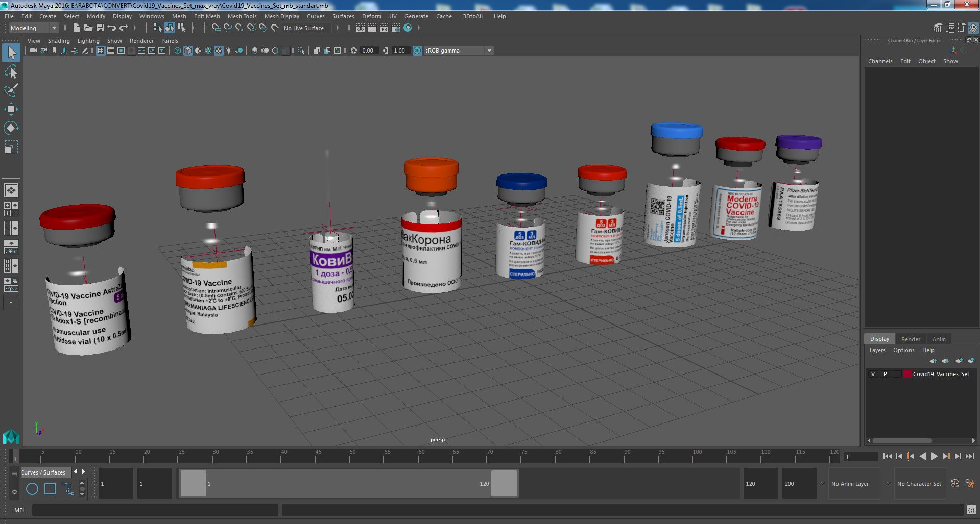
Task: Switch to select by component type
Action: tap(181, 28)
